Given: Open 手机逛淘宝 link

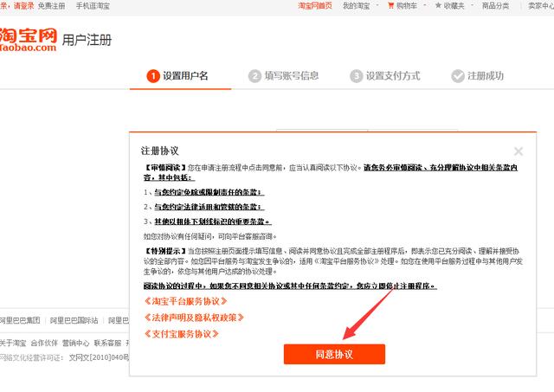Looking at the screenshot, I should (93, 6).
